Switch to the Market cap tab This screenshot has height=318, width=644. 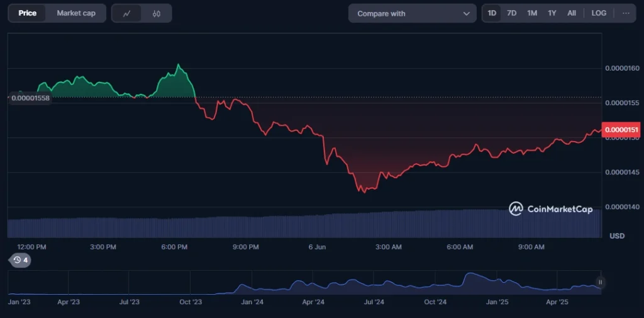click(x=76, y=13)
